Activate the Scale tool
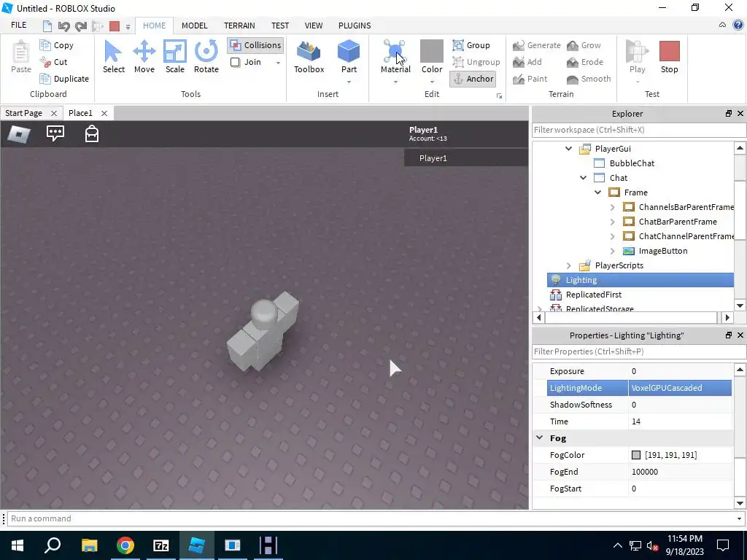The height and width of the screenshot is (560, 747). tap(175, 57)
